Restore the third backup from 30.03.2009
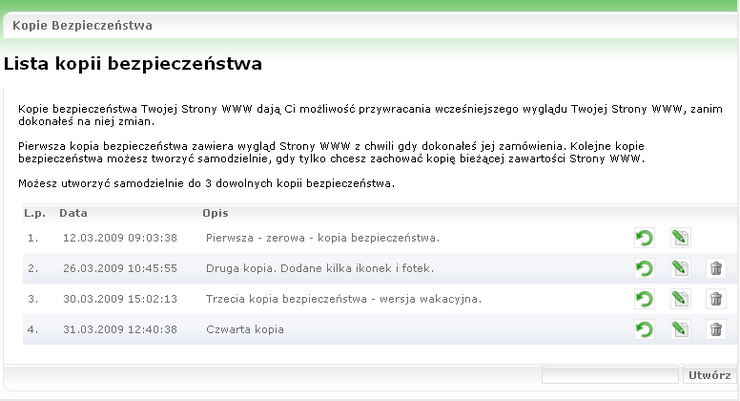This screenshot has height=401, width=740. tap(644, 299)
